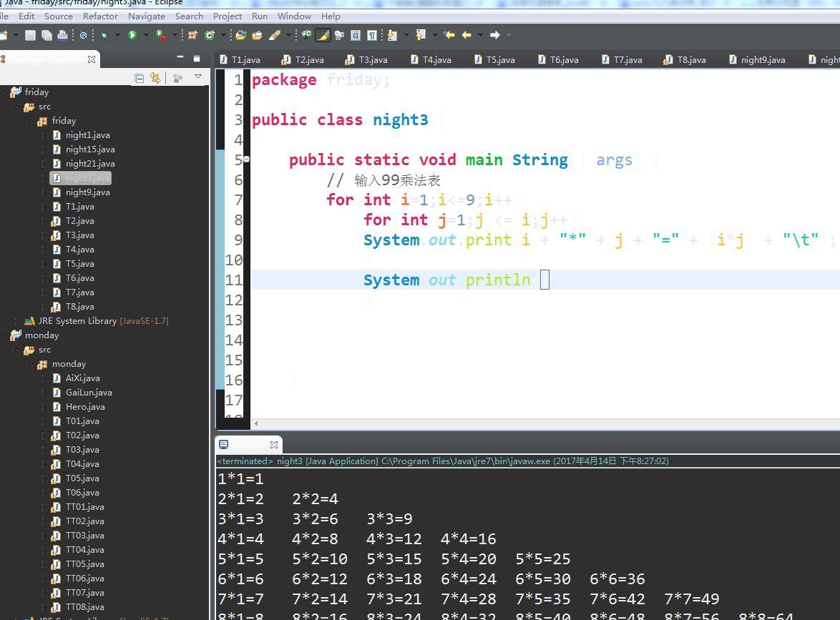Click the Save All toolbar icon

coord(47,35)
